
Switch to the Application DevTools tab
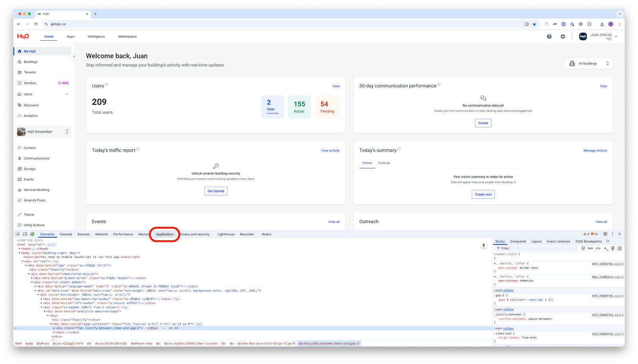(165, 235)
